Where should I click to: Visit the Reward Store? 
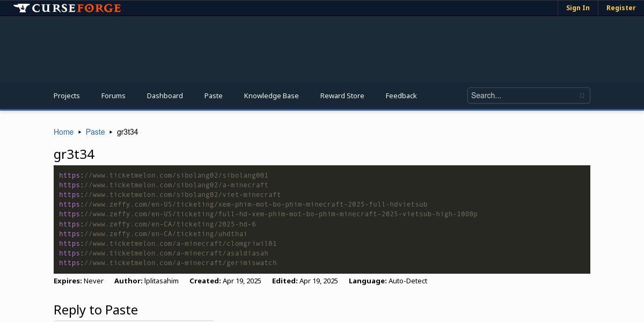342,96
